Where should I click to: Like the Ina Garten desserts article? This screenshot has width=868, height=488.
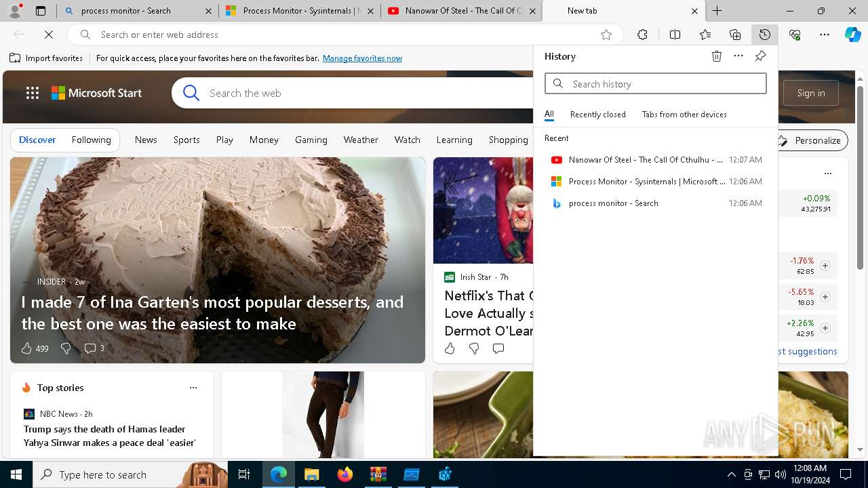(x=26, y=348)
